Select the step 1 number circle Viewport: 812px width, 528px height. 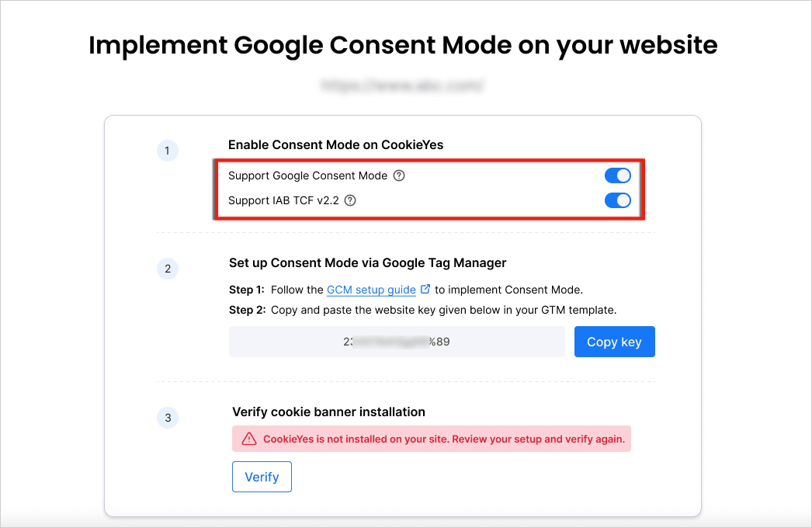167,151
